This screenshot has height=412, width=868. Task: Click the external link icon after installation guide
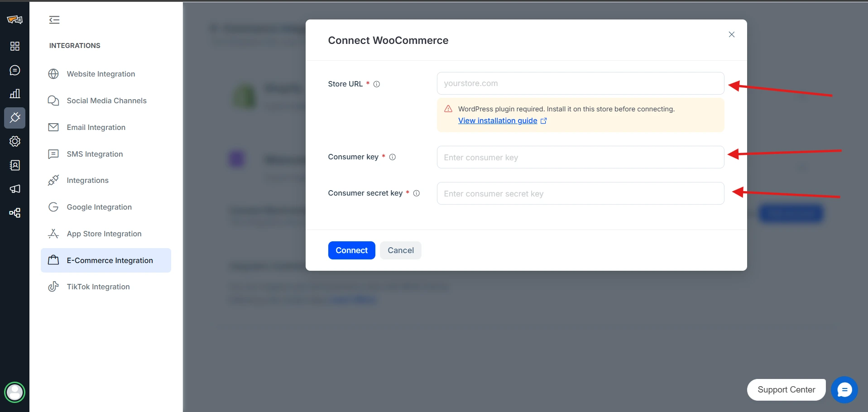point(544,121)
